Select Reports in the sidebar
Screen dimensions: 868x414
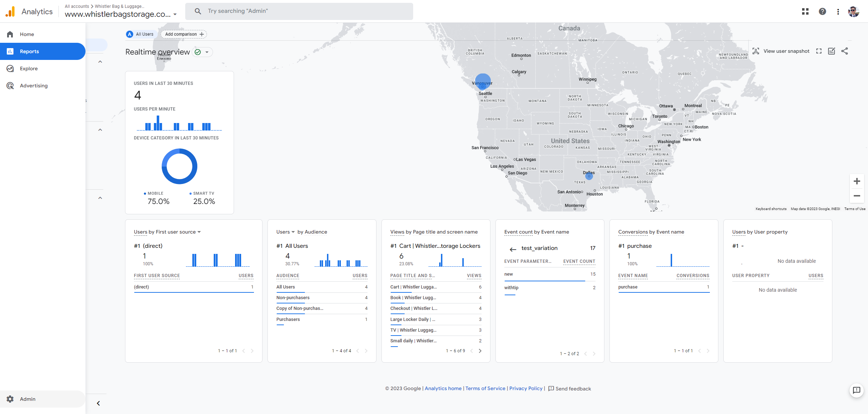(x=43, y=51)
